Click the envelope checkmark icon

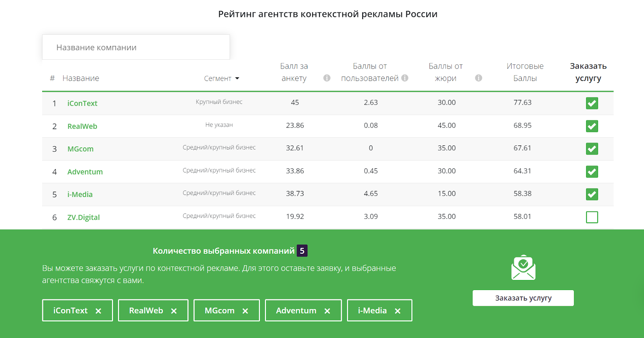[x=523, y=267]
